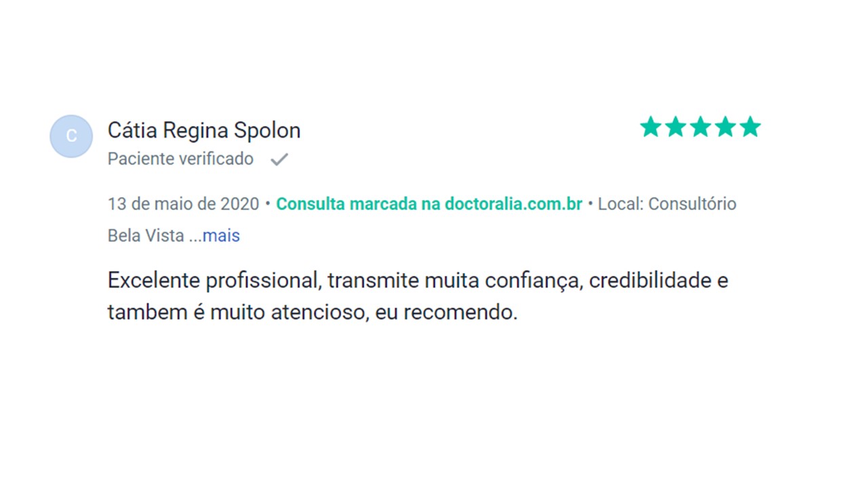868x488 pixels.
Task: Expand the review details via '...mais'
Action: point(220,235)
